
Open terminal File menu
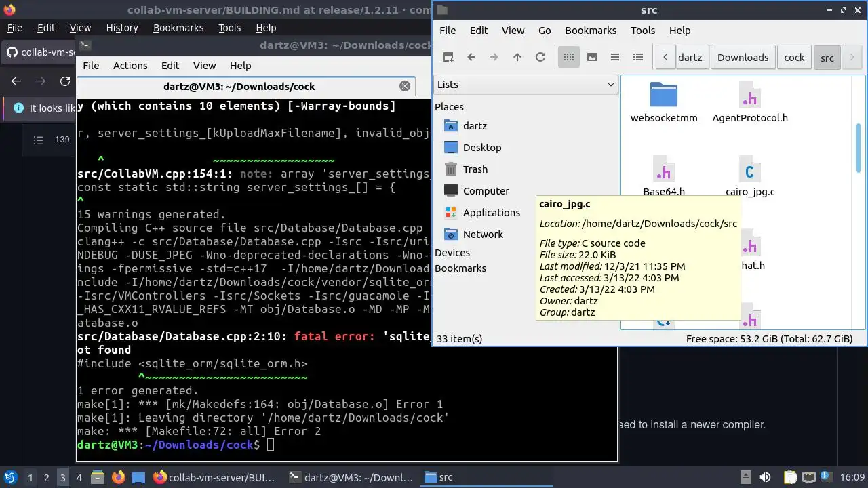pyautogui.click(x=91, y=66)
